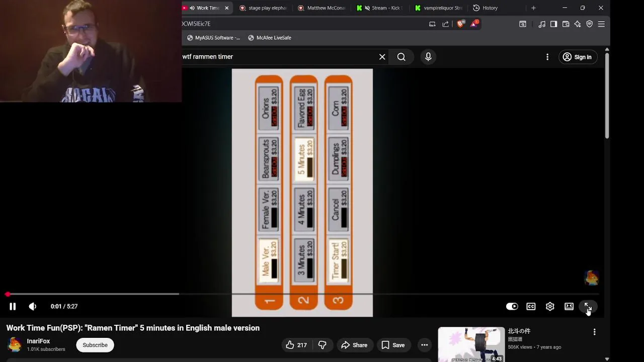Switch to Stream - Kick tab

[x=380, y=8]
